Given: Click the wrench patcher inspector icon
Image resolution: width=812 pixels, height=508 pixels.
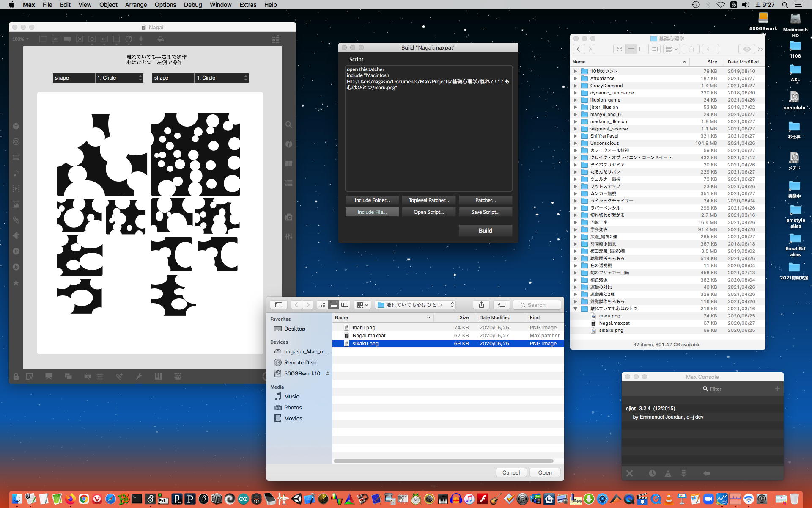Looking at the screenshot, I should (x=139, y=376).
